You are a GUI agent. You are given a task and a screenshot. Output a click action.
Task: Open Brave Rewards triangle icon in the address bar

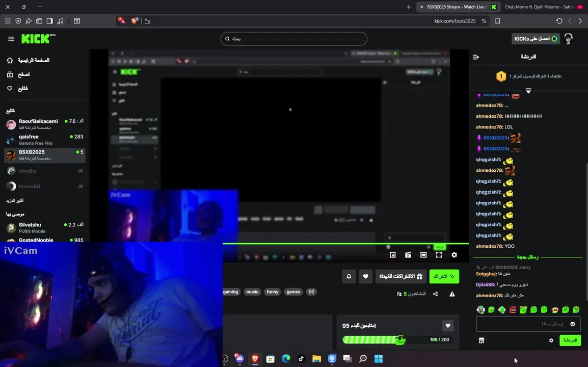121,20
